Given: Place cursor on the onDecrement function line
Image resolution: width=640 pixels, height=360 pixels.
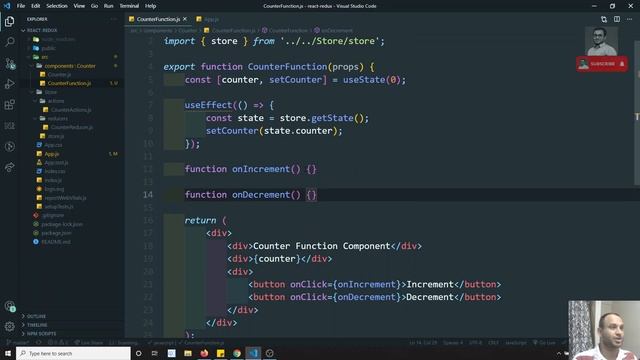Looking at the screenshot, I should point(250,195).
